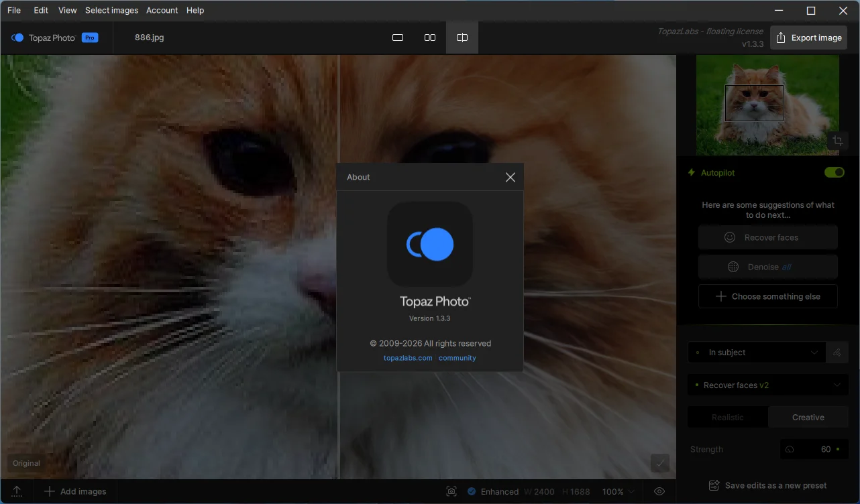The height and width of the screenshot is (504, 860).
Task: Click the Version 1.3.3 text in About
Action: pos(430,318)
